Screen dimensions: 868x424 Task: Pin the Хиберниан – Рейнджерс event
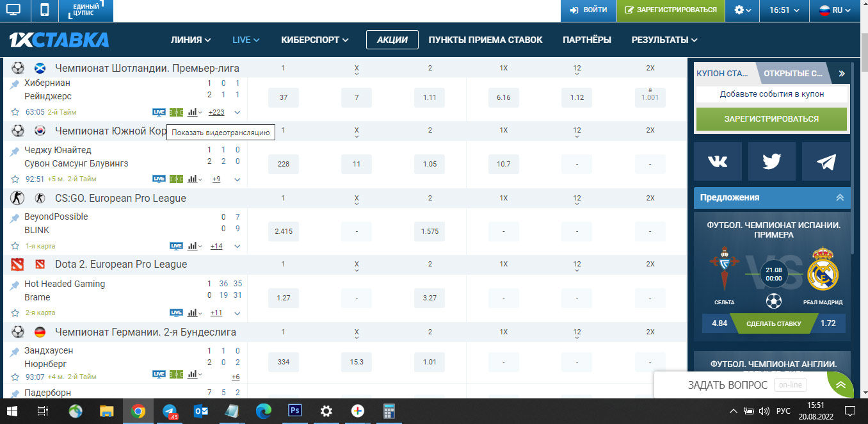(x=15, y=84)
